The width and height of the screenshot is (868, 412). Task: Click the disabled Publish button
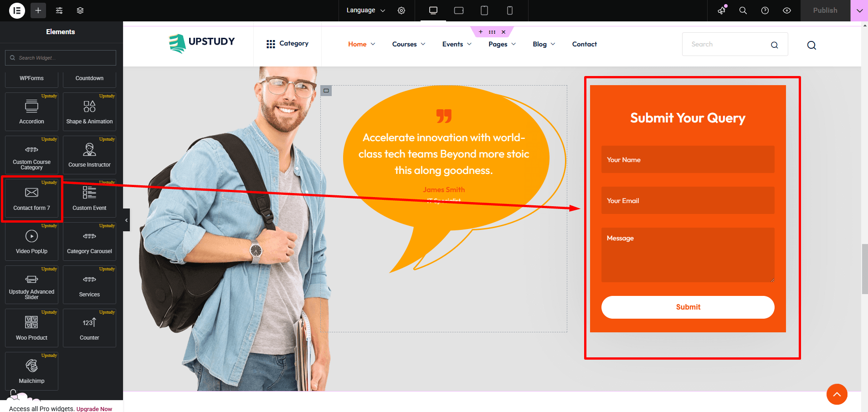825,10
